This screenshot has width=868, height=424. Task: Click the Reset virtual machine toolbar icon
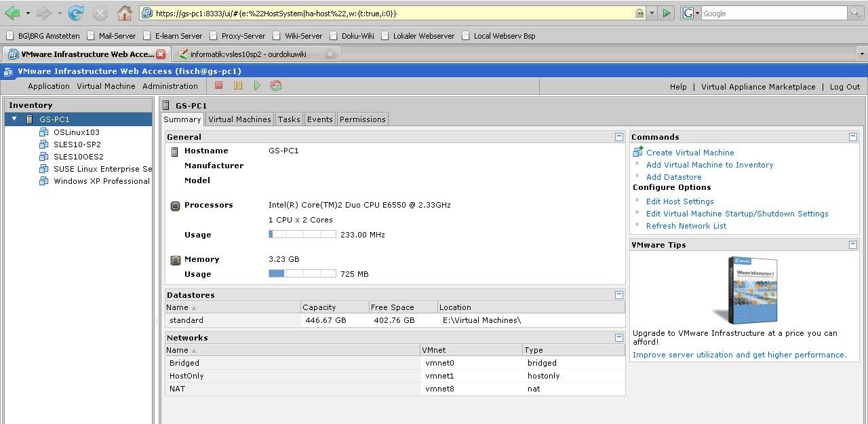(x=276, y=85)
